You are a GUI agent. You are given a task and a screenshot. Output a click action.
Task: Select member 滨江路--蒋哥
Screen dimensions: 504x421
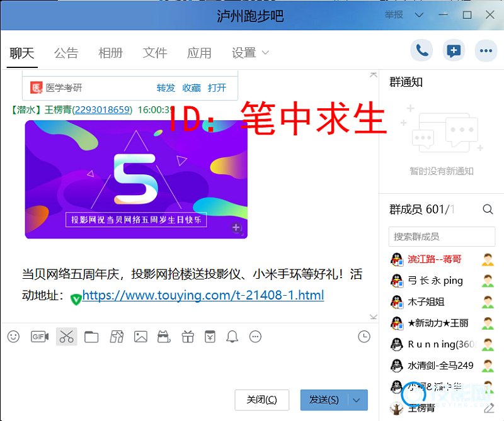point(442,259)
